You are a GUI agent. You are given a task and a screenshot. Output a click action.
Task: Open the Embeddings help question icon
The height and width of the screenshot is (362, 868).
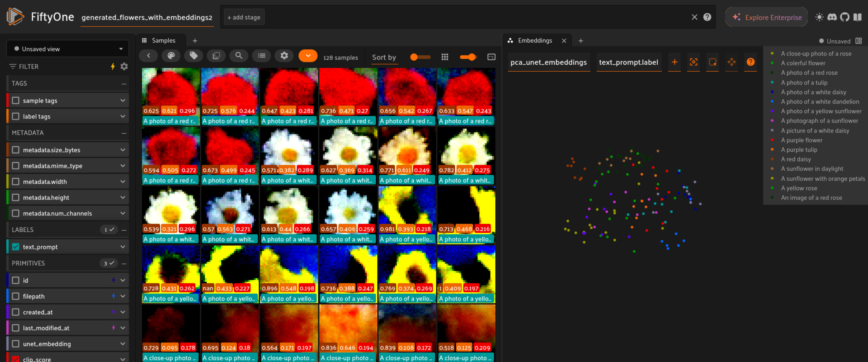pos(750,62)
